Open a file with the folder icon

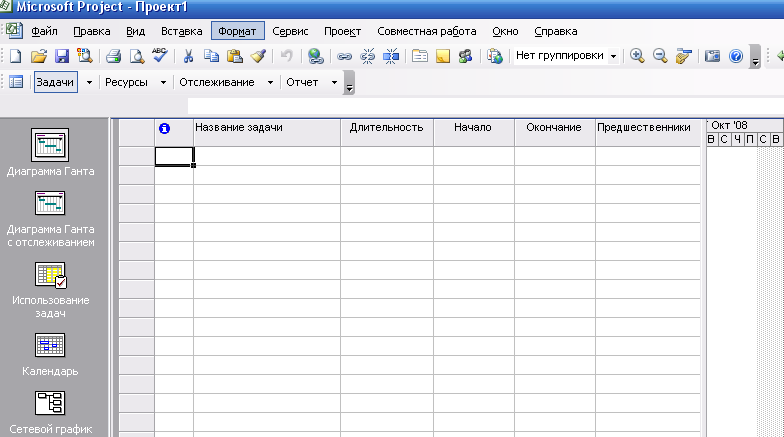38,56
